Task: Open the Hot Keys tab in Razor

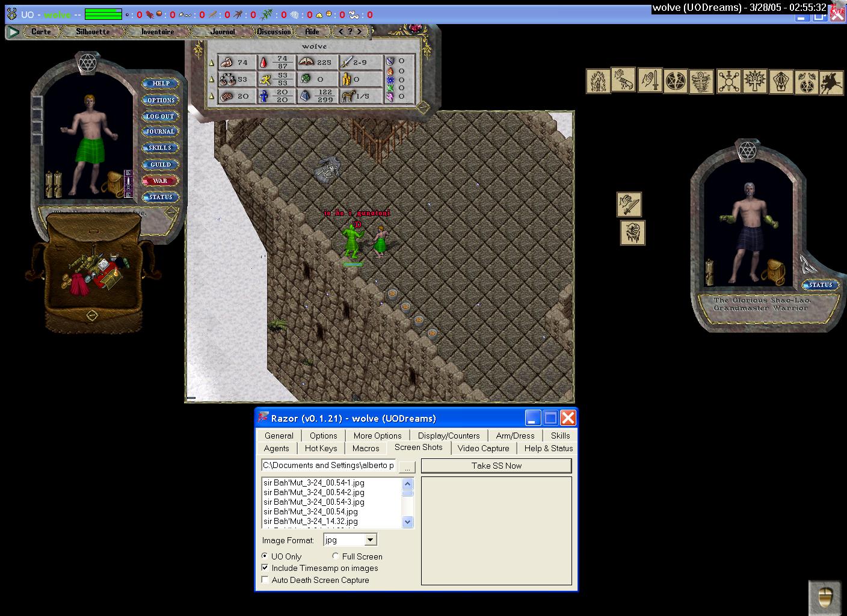Action: (321, 448)
